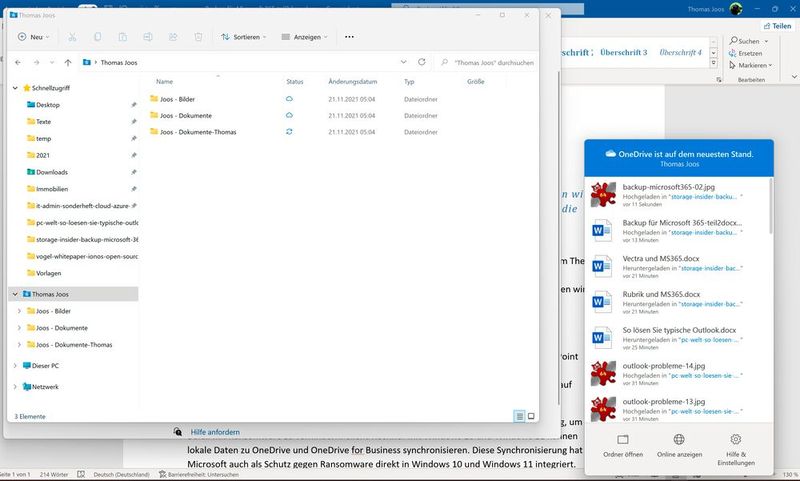The width and height of the screenshot is (800, 481).
Task: Click Online anzeigen globe in OneDrive
Action: pyautogui.click(x=679, y=446)
